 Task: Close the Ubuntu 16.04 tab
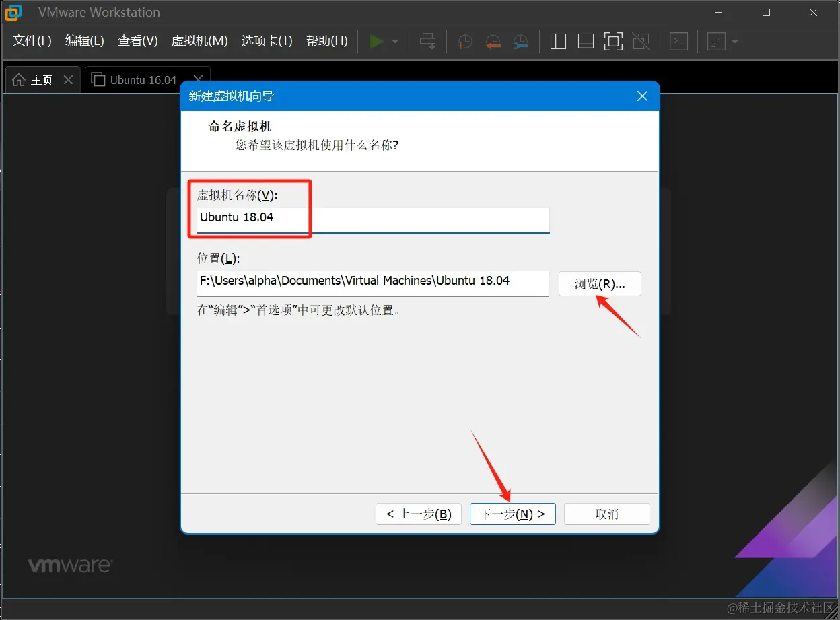click(198, 79)
